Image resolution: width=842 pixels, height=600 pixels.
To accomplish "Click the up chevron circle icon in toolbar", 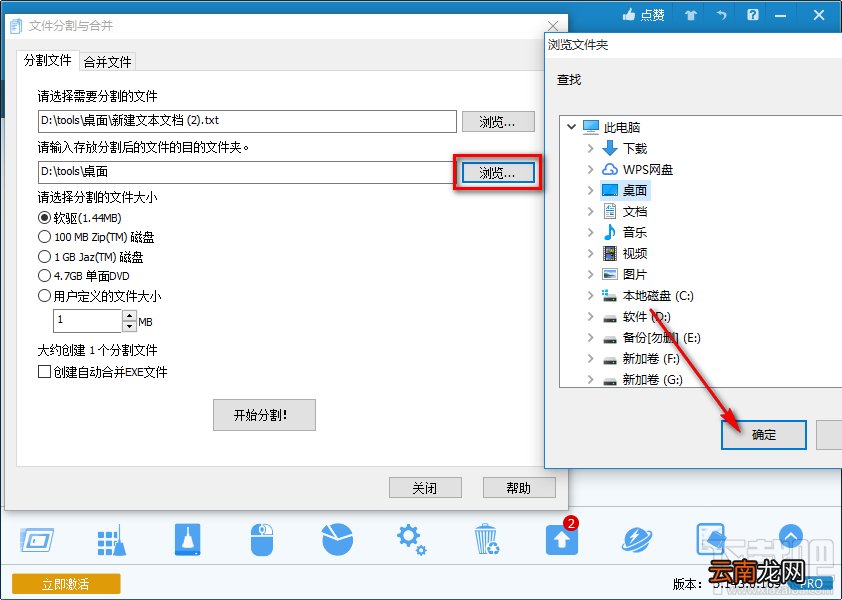I will point(791,536).
